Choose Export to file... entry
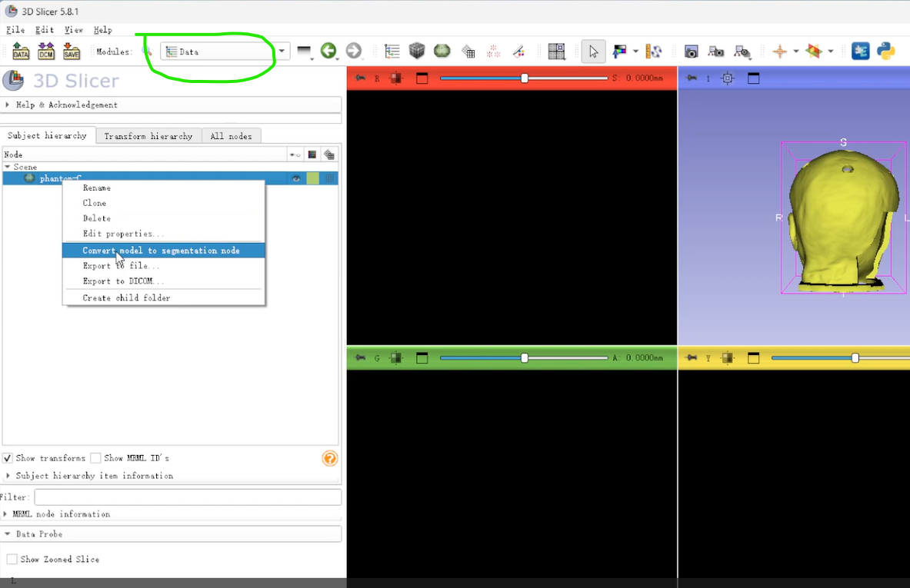This screenshot has width=910, height=588. coord(164,266)
